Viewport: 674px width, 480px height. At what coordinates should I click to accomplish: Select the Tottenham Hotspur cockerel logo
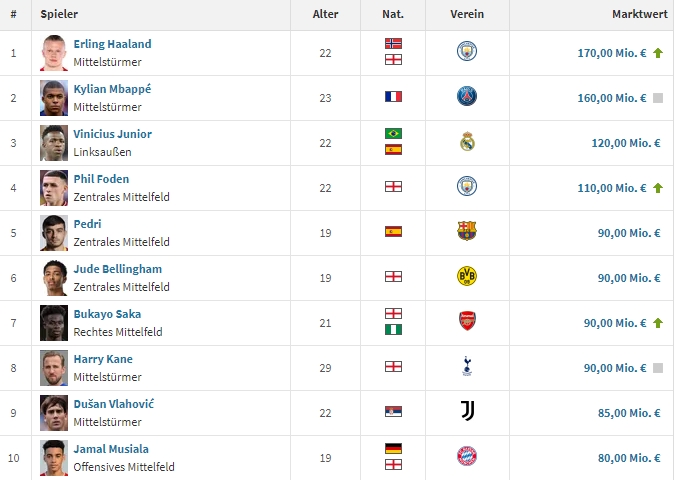[467, 366]
